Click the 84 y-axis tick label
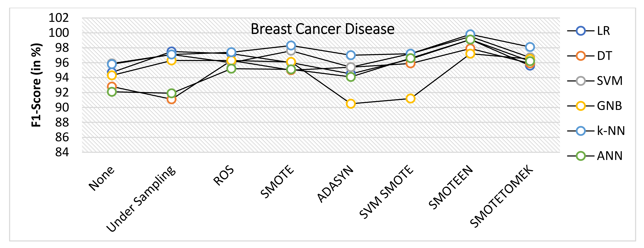 (62, 152)
